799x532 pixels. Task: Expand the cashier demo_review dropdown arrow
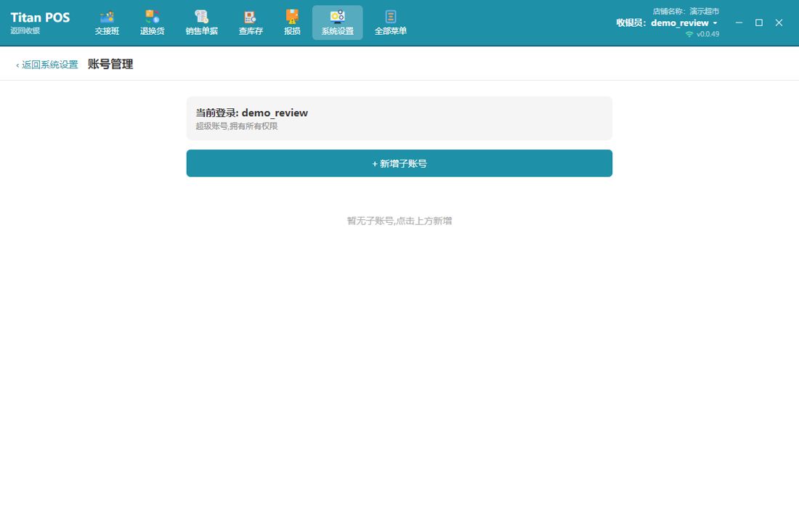click(x=715, y=23)
